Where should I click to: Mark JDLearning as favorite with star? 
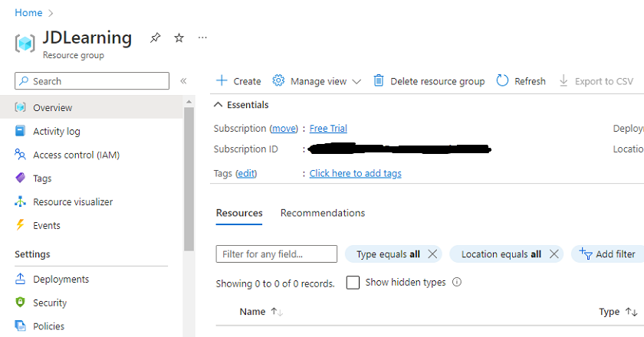pyautogui.click(x=179, y=38)
